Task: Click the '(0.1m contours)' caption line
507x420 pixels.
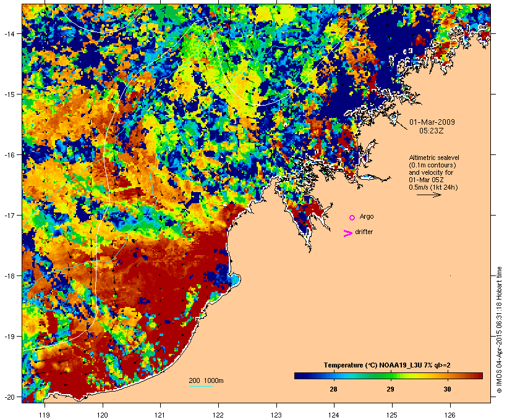Action: (x=432, y=165)
